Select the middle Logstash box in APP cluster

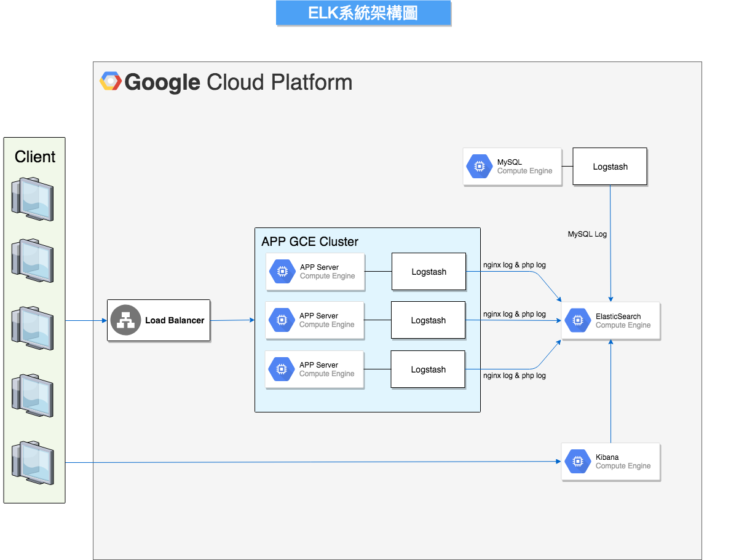tap(428, 320)
